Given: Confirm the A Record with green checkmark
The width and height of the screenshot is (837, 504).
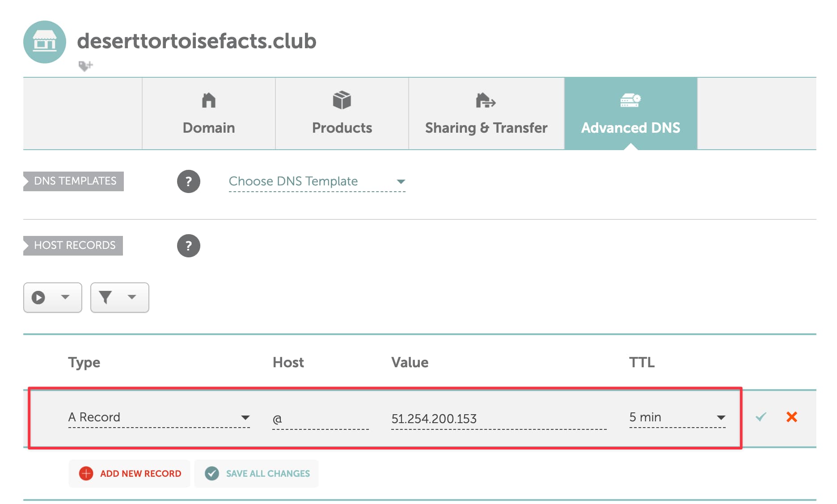Looking at the screenshot, I should tap(761, 417).
